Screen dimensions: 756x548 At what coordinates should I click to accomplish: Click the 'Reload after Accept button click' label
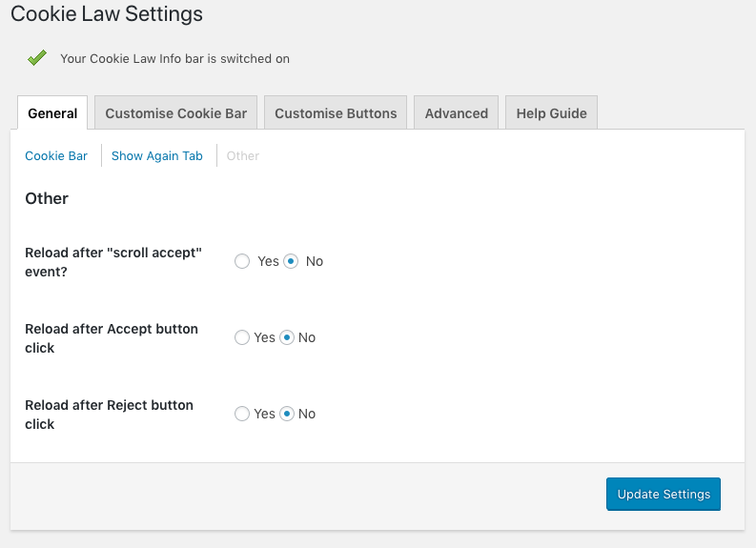112,338
